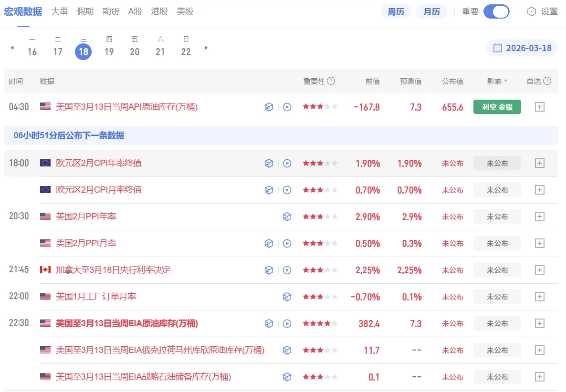Open cube icon for EIA战略石油储备库存
This screenshot has height=392, width=566.
(287, 377)
